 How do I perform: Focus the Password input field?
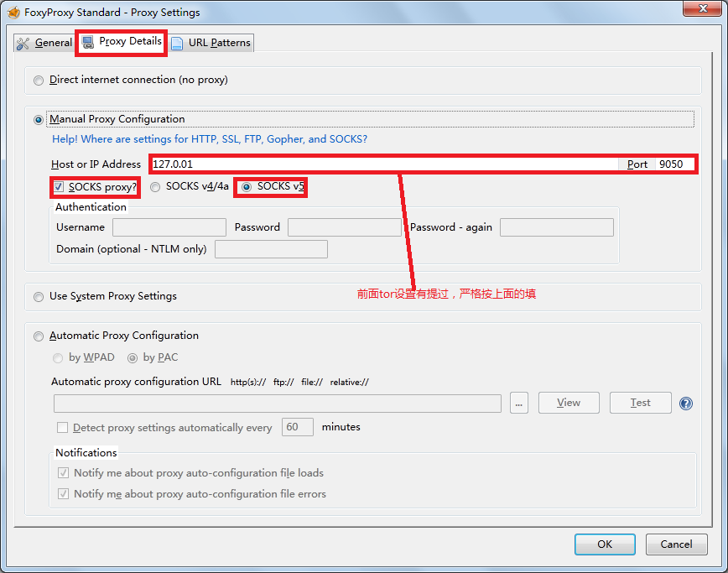(345, 227)
